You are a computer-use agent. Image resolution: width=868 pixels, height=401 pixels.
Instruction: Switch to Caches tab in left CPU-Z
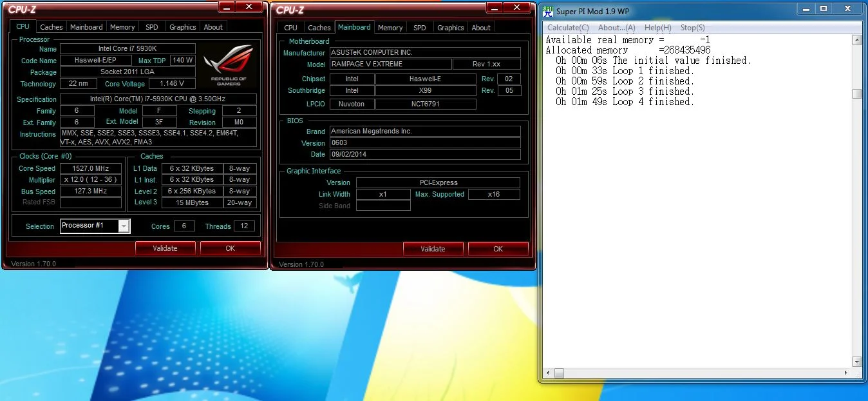point(52,27)
